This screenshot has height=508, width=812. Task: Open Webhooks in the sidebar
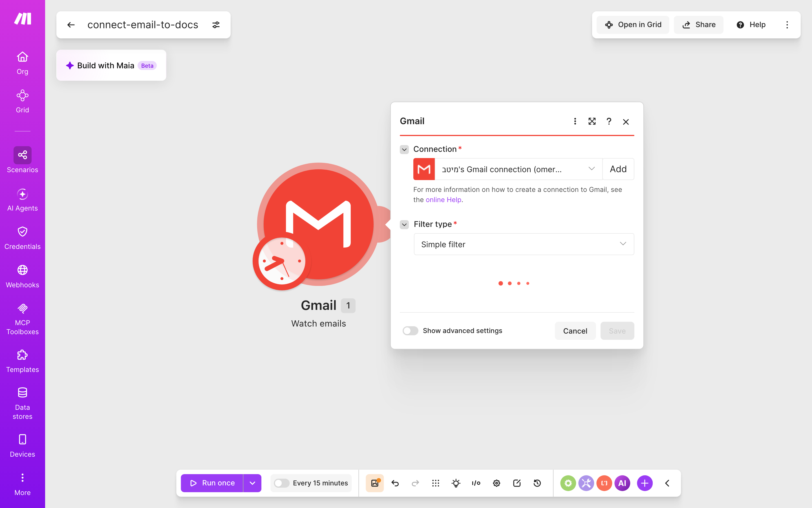(23, 277)
